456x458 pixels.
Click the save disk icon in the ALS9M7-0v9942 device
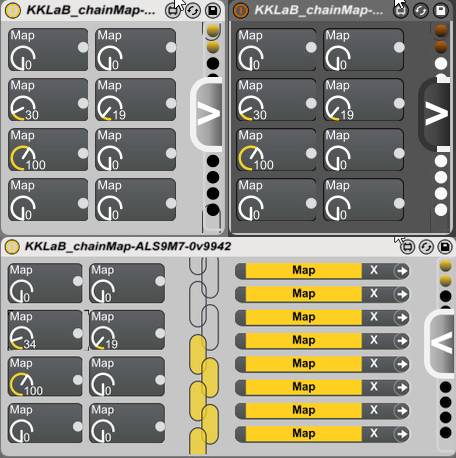coord(445,247)
